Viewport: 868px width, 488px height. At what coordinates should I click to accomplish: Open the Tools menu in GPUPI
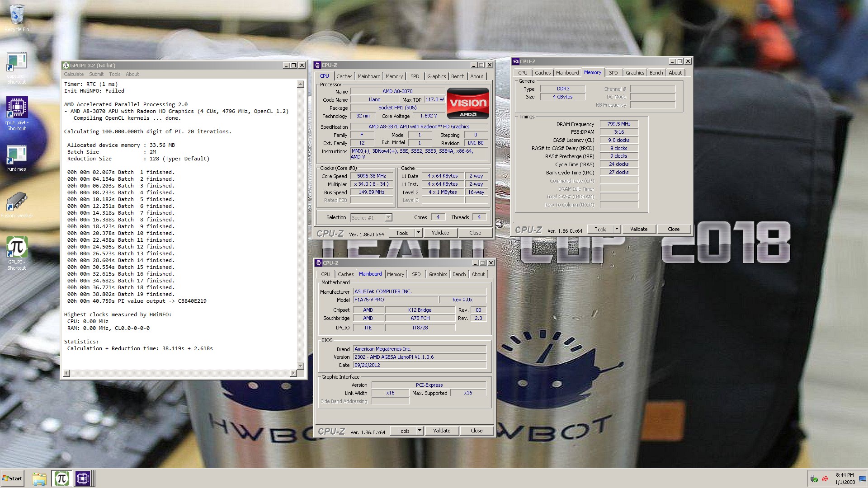point(115,74)
